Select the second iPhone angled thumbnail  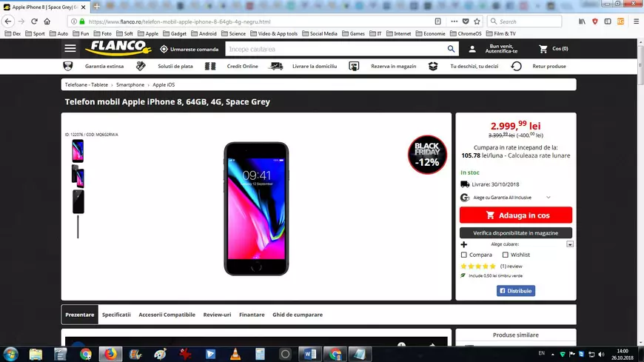(78, 176)
